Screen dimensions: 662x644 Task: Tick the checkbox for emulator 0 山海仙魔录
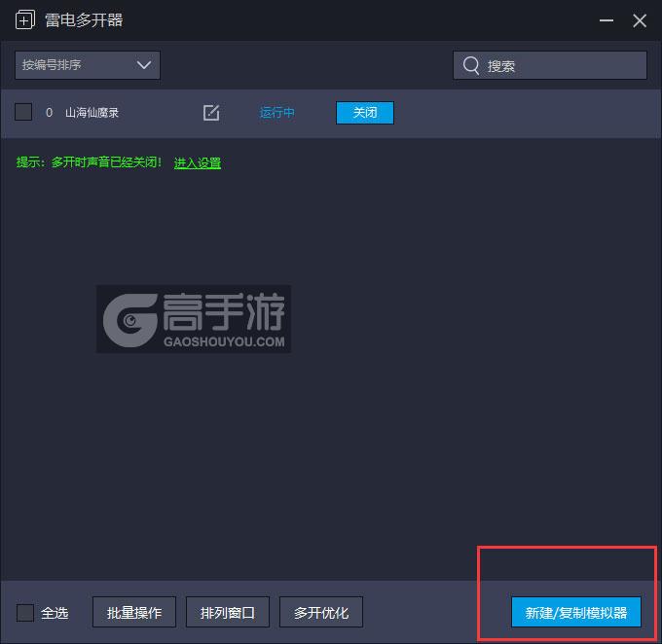[23, 112]
